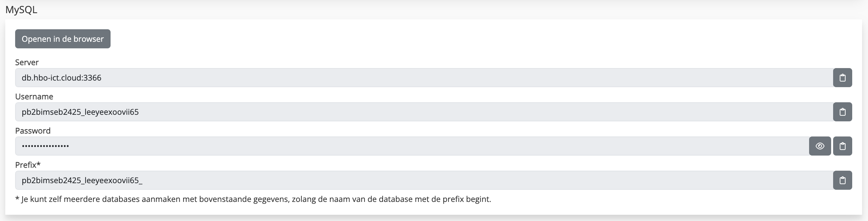Click the Password field label
The height and width of the screenshot is (221, 868).
pyautogui.click(x=33, y=131)
